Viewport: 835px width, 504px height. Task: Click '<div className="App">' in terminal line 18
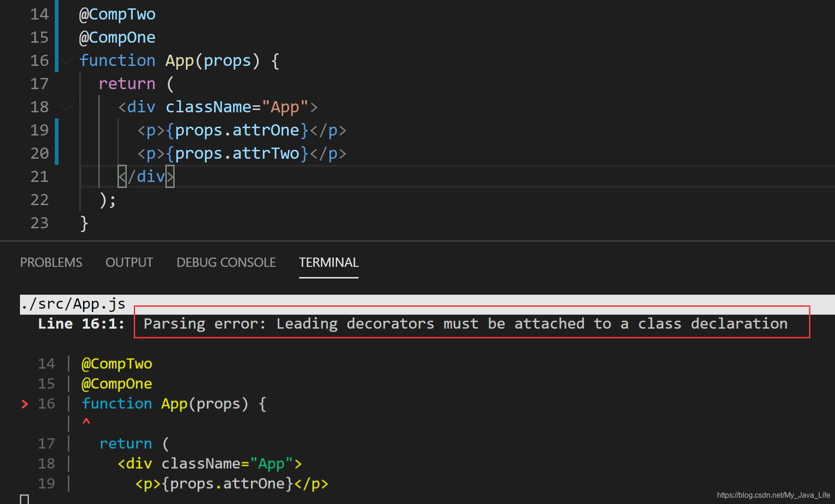tap(210, 464)
